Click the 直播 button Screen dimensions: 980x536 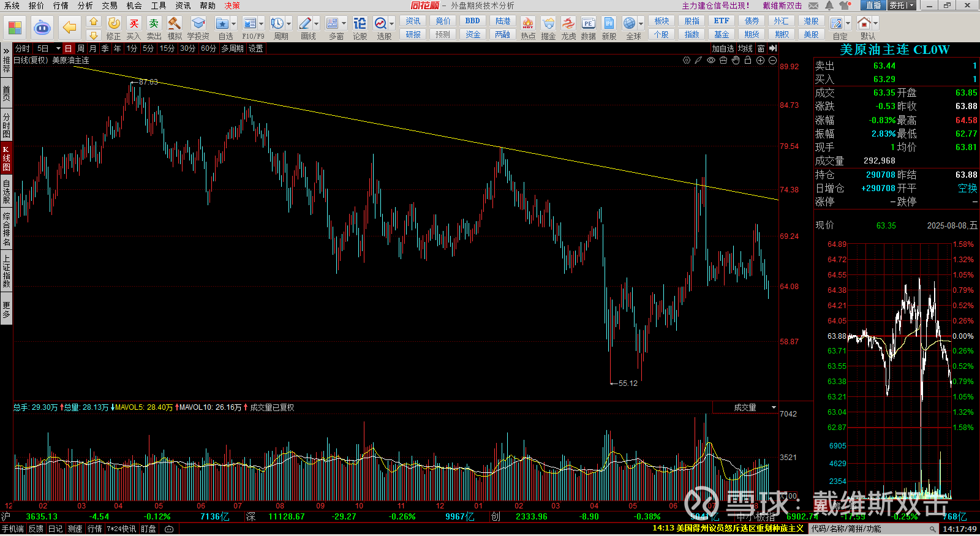click(873, 6)
